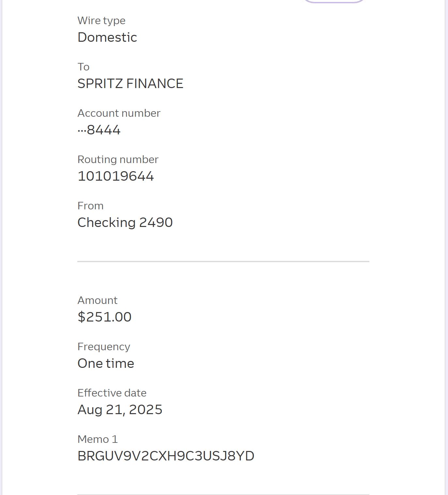The width and height of the screenshot is (448, 495).
Task: Click the Account number label
Action: (x=119, y=113)
